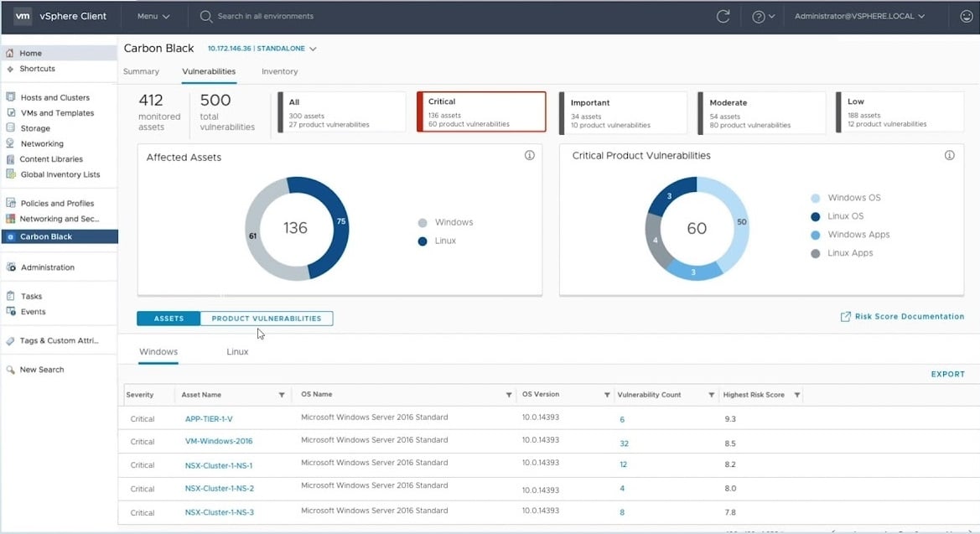Image resolution: width=980 pixels, height=534 pixels.
Task: Click the Shortcuts sidebar icon
Action: pyautogui.click(x=10, y=69)
